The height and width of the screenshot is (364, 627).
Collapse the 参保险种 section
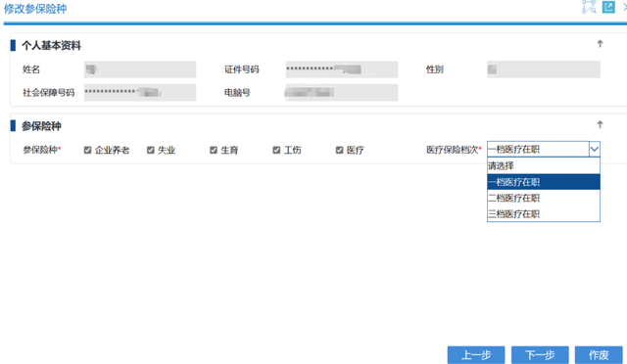tap(600, 124)
